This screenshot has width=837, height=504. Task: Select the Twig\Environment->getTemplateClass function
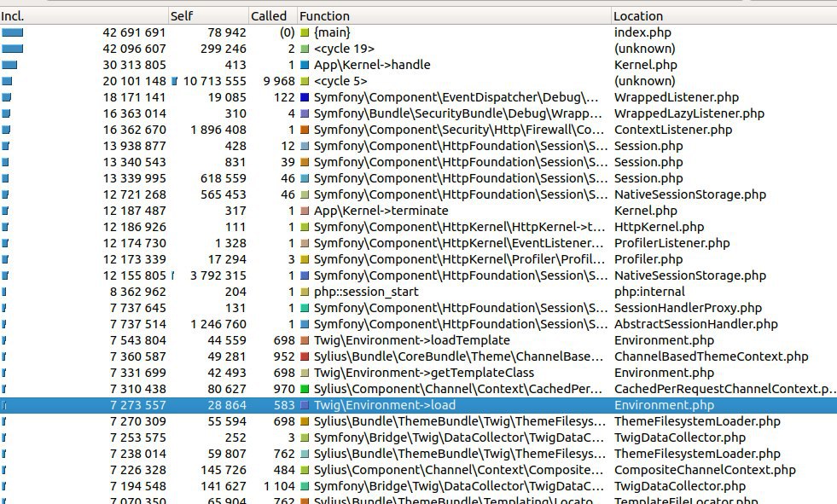418,373
